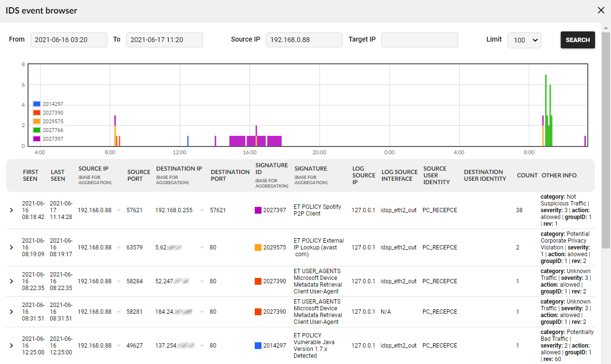The image size is (611, 364).
Task: Toggle the 2027766 green legend entry
Action: pos(37,130)
